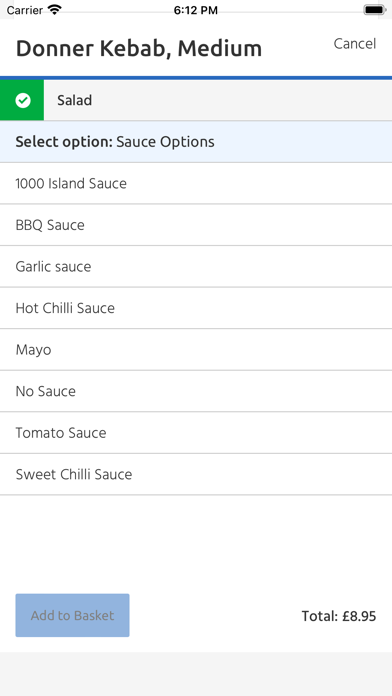The image size is (392, 696).
Task: Tap the Total £8.95 price label
Action: pos(339,616)
